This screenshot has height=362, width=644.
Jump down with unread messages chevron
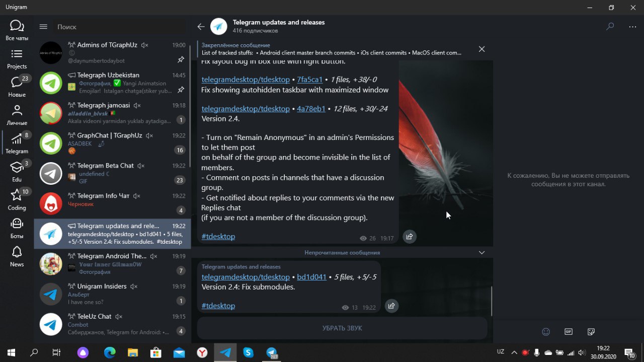click(481, 252)
